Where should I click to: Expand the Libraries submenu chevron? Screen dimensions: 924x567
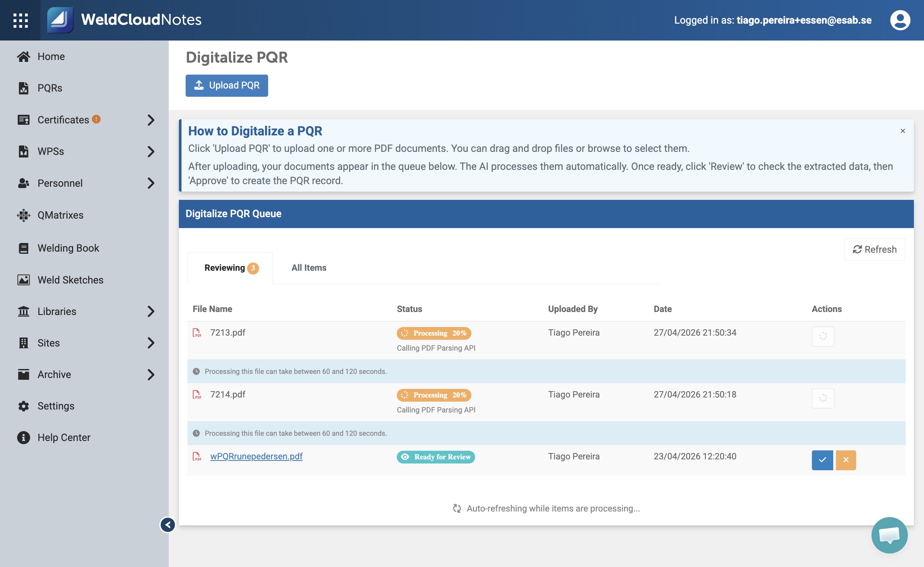pyautogui.click(x=151, y=311)
